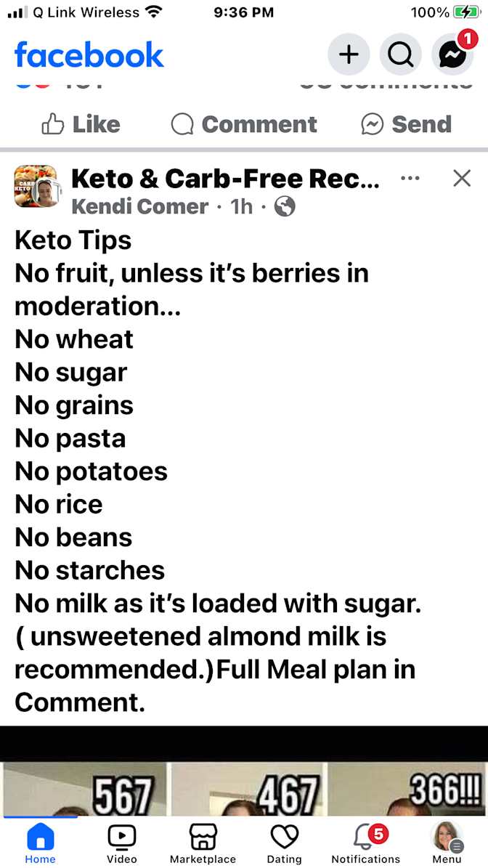Tap the group avatar thumbnail
The width and height of the screenshot is (488, 868).
coord(36,186)
